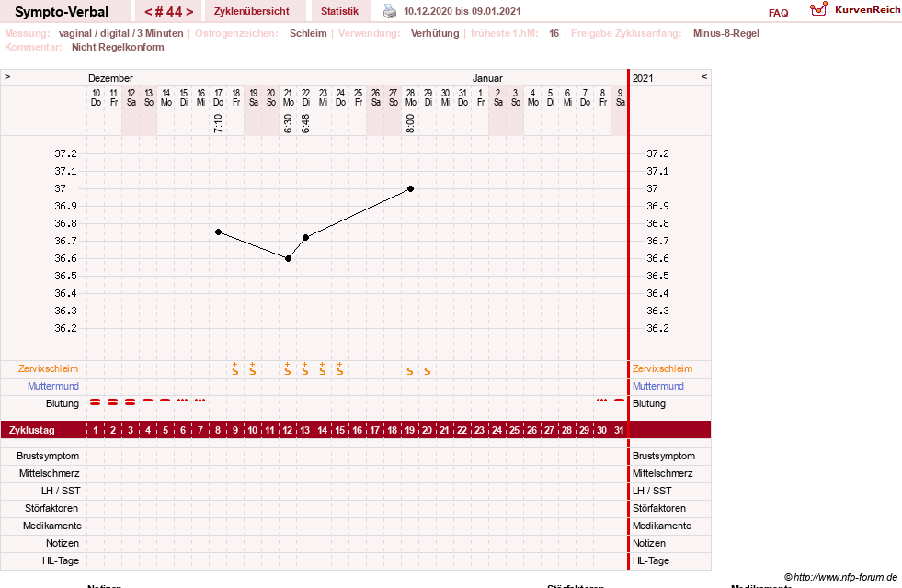The image size is (902, 588).
Task: Click the date header 31. Do
Action: pos(463,97)
